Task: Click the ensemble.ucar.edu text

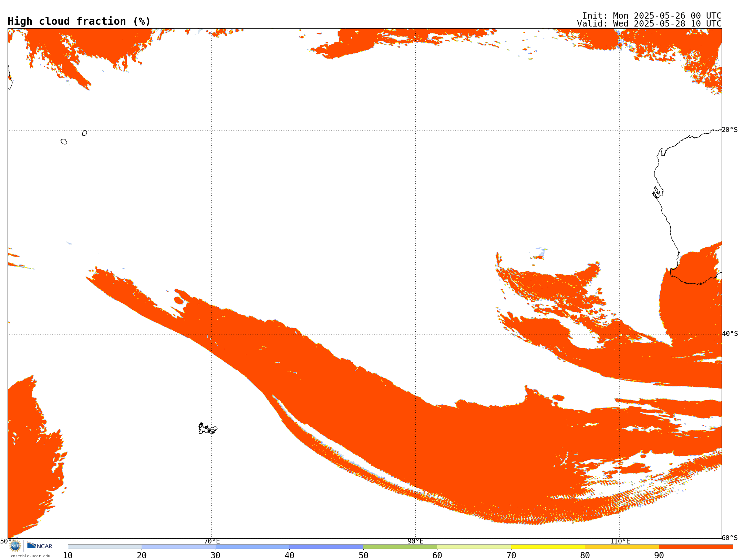Action: click(x=31, y=556)
